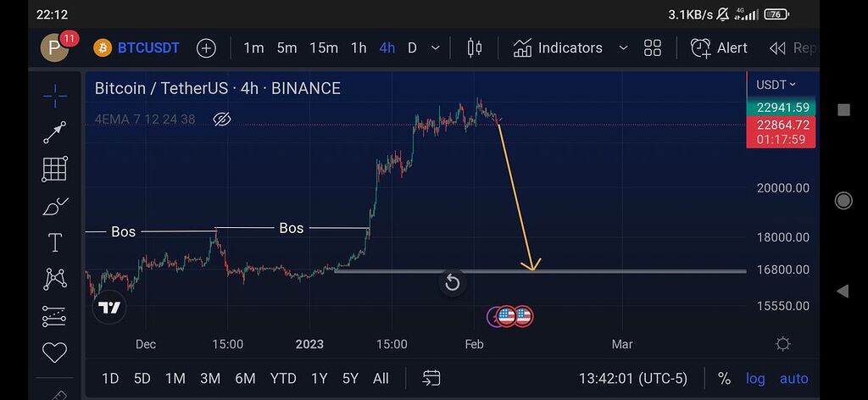This screenshot has width=868, height=400.
Task: Open the favorites heart icon
Action: click(54, 352)
